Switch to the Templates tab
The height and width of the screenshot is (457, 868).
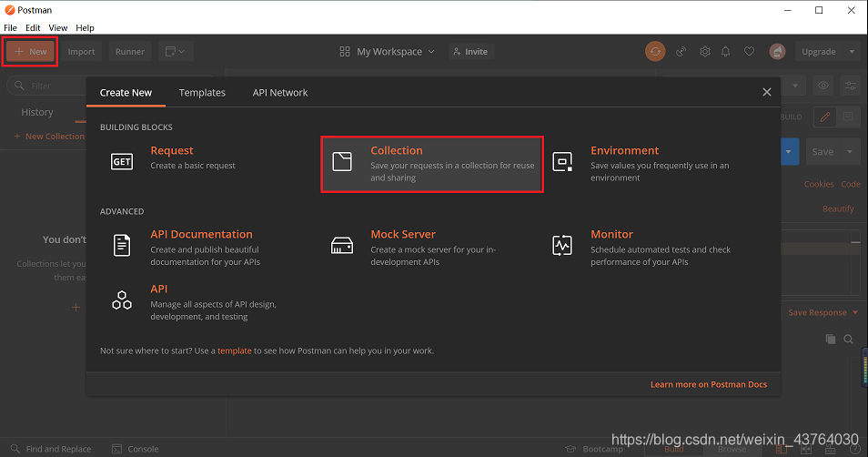tap(202, 93)
